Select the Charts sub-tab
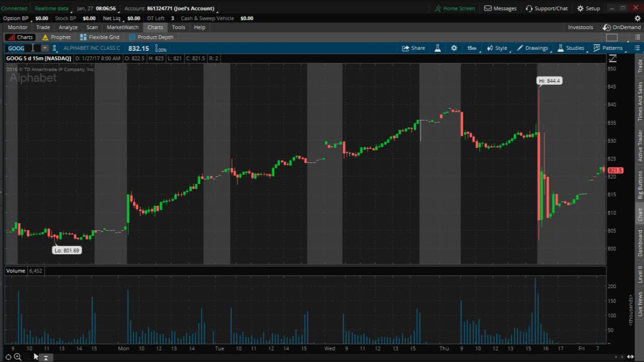The image size is (644, 362). [20, 37]
